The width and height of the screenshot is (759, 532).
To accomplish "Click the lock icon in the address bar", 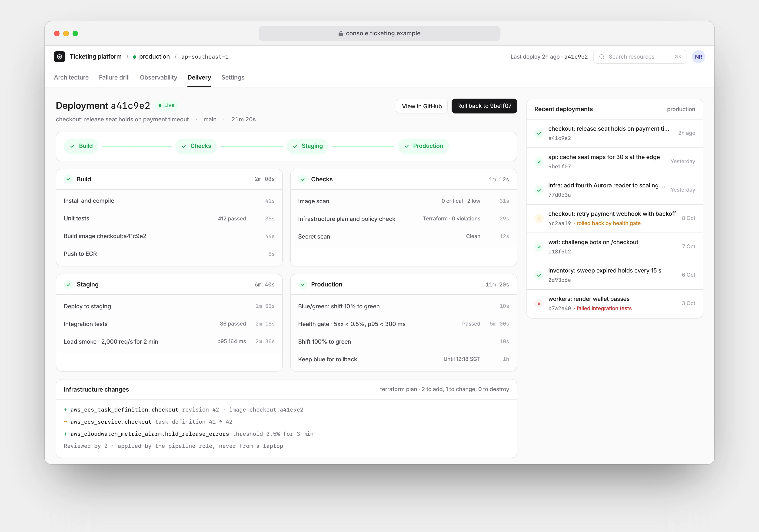I will [x=341, y=33].
